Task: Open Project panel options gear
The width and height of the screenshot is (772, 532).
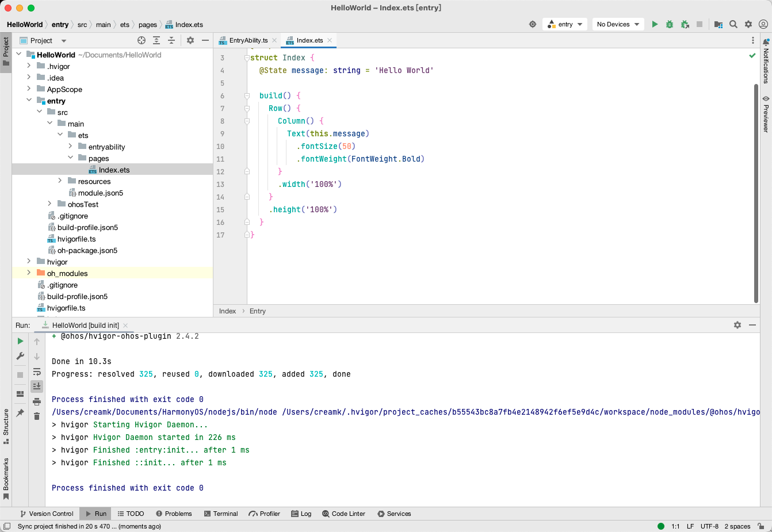Action: pyautogui.click(x=190, y=40)
